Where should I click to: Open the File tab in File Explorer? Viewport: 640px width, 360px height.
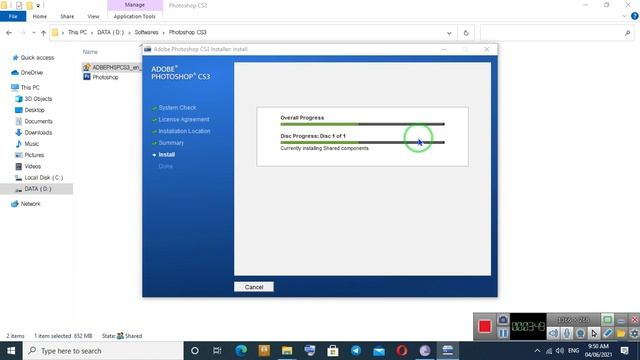(13, 16)
